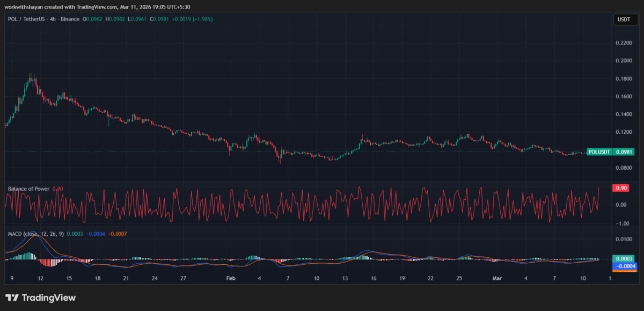Click the Mar label on the time axis
The image size is (644, 311).
point(497,278)
